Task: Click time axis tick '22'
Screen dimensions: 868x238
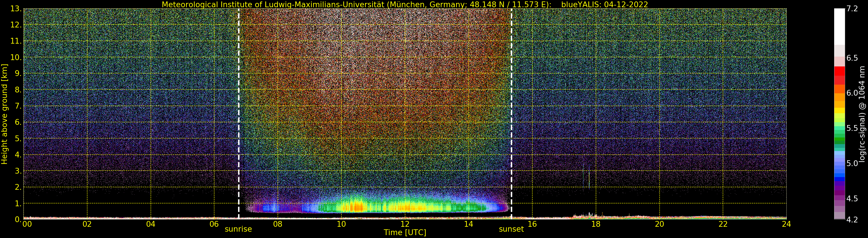Action: tap(723, 224)
